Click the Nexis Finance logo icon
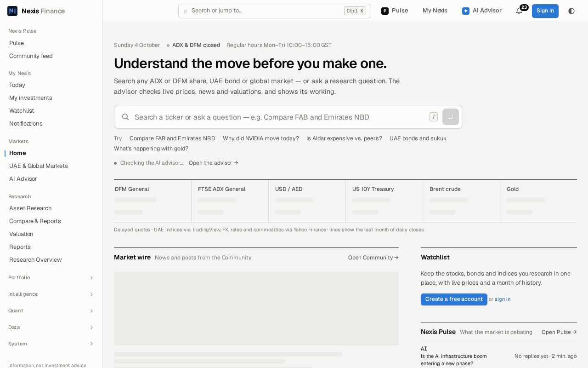The image size is (588, 368). coord(12,11)
